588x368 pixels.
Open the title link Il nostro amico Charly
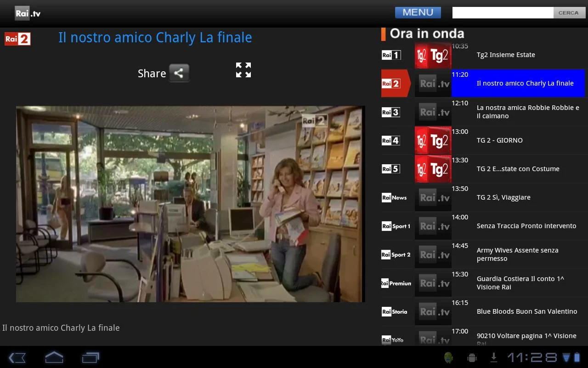point(155,37)
